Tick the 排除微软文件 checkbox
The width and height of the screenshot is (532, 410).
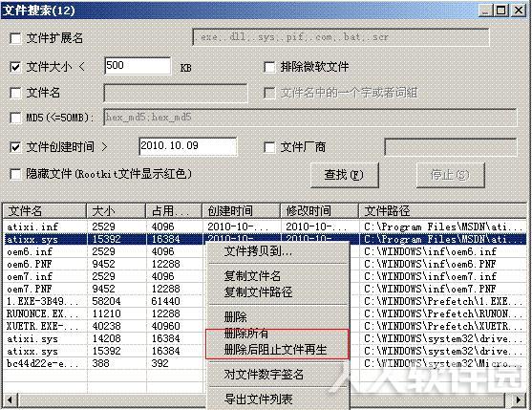click(x=269, y=67)
